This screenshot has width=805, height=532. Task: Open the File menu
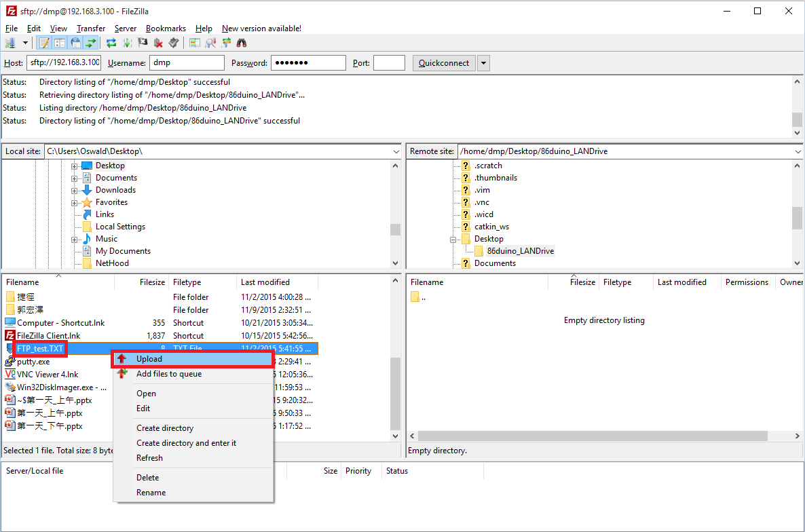(12, 28)
